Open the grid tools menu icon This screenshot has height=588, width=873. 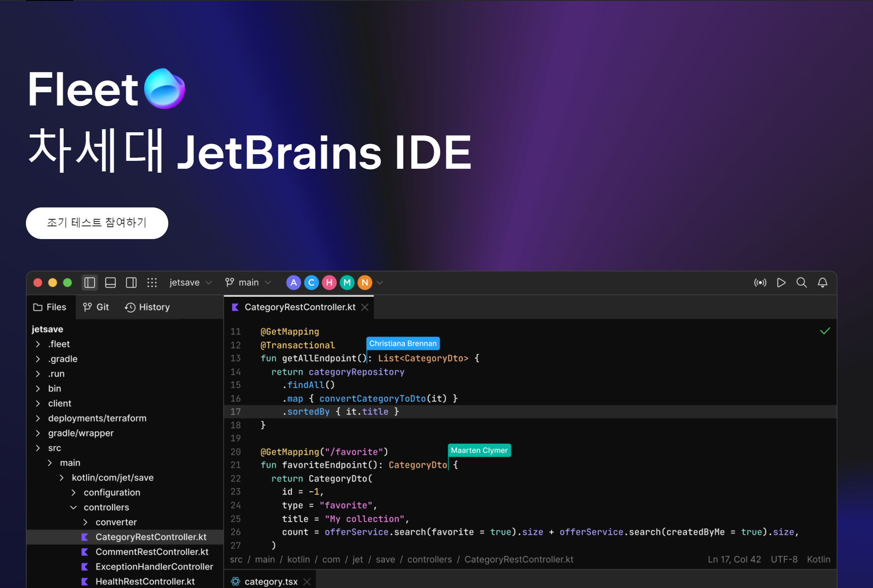coord(152,283)
